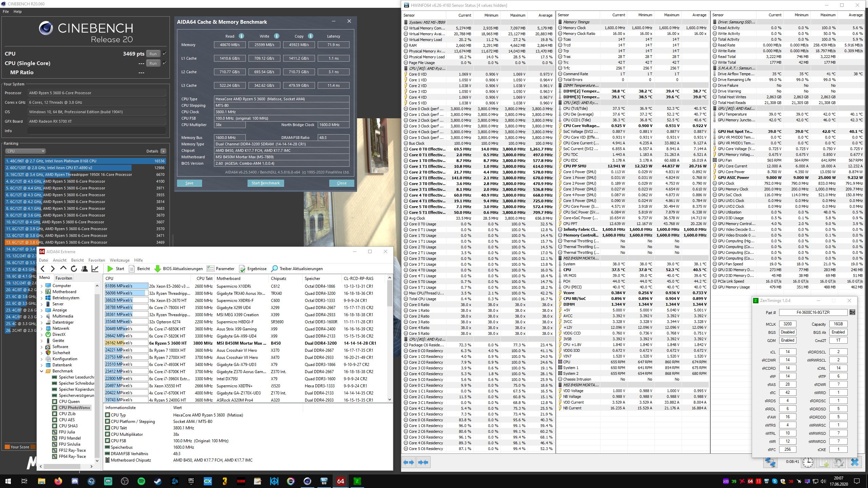868x488 pixels.
Task: Expand ranking Details arrow in Cinebench
Action: pos(163,151)
